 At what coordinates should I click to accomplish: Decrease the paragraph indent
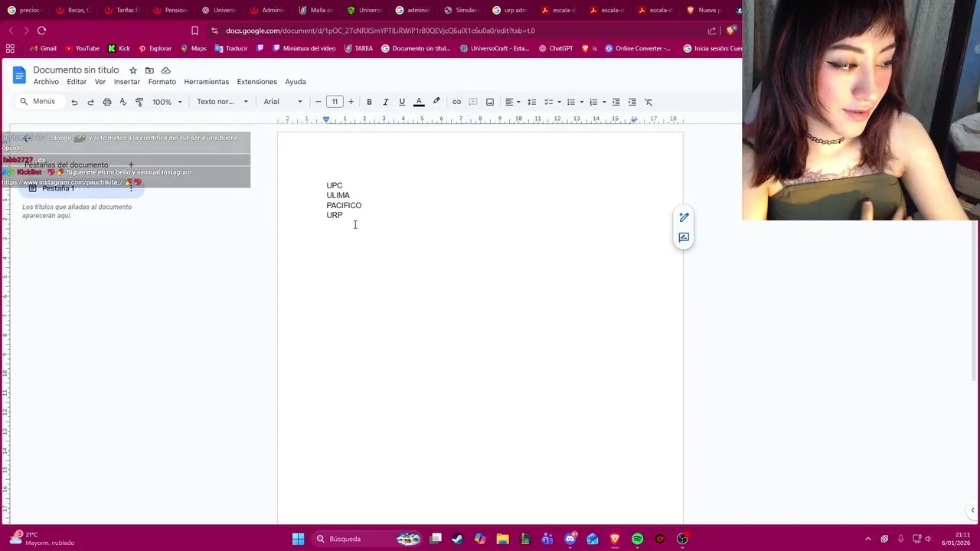coord(616,102)
